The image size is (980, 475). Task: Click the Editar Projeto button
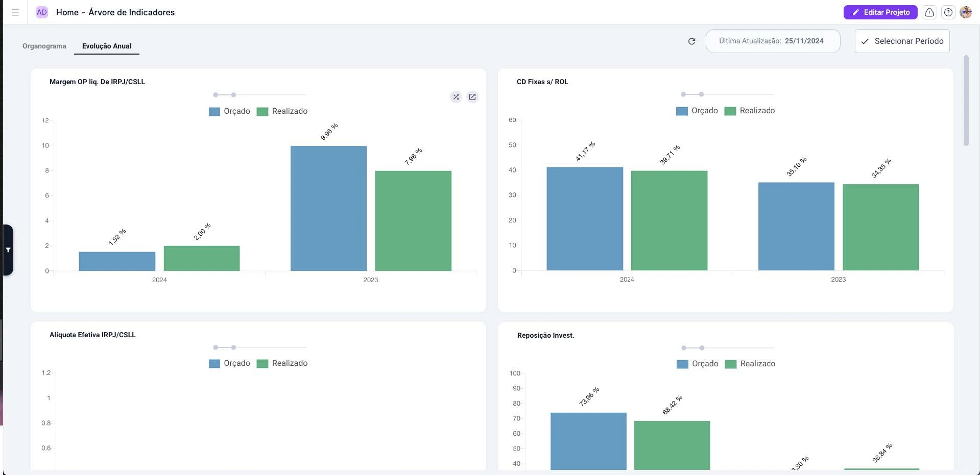click(x=880, y=12)
